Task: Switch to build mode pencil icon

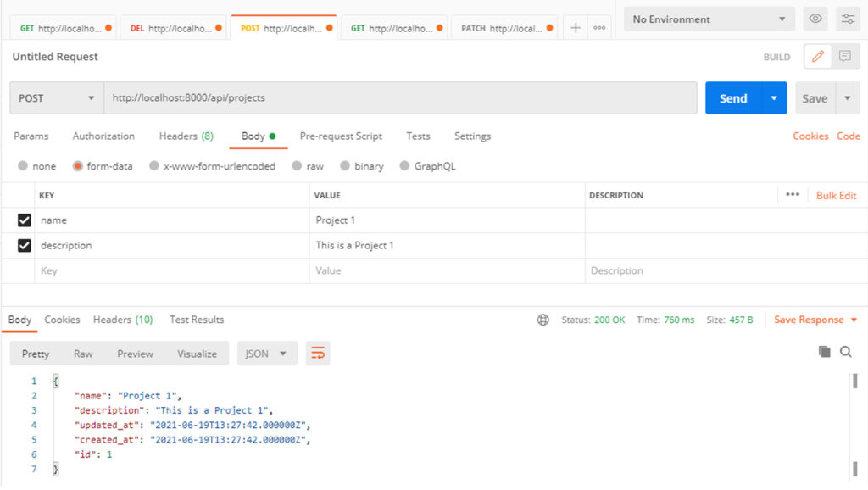Action: (x=818, y=57)
